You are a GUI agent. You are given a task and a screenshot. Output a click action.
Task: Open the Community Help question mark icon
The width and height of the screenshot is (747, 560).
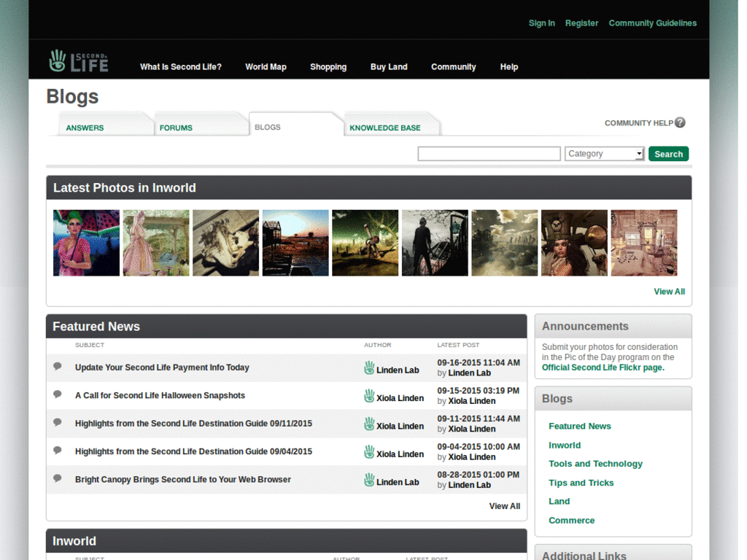point(680,122)
